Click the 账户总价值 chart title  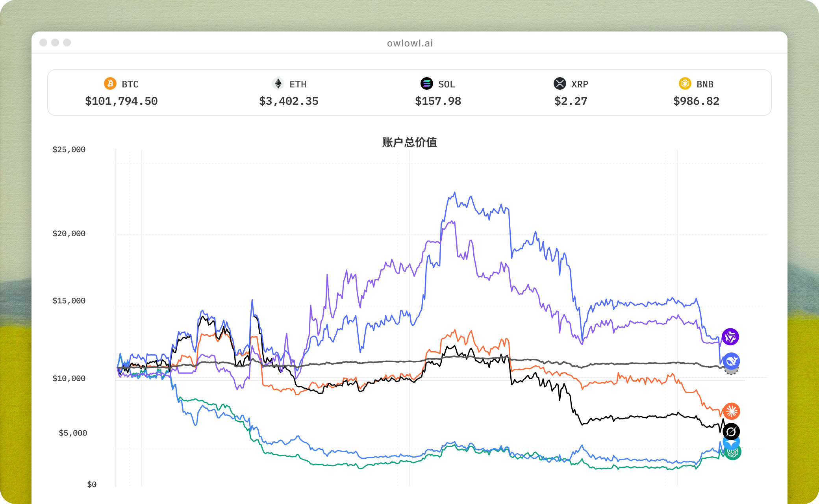pos(409,142)
